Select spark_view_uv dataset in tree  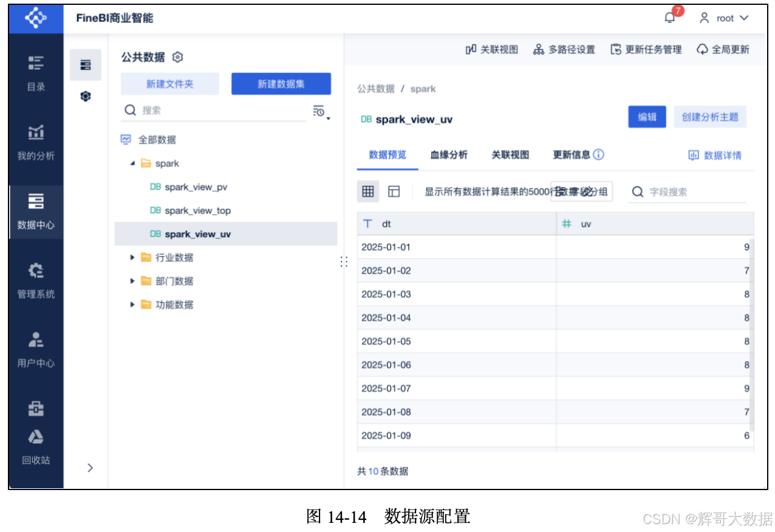point(226,234)
